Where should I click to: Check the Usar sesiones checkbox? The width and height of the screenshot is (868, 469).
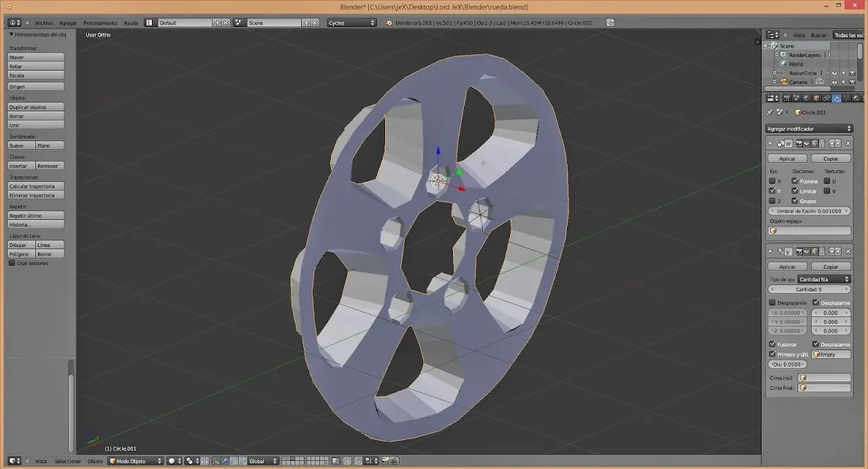[12, 263]
